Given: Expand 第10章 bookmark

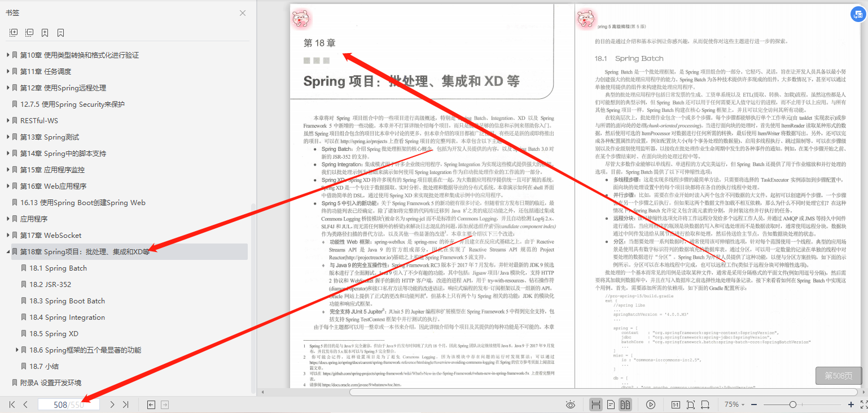Looking at the screenshot, I should click(x=8, y=55).
